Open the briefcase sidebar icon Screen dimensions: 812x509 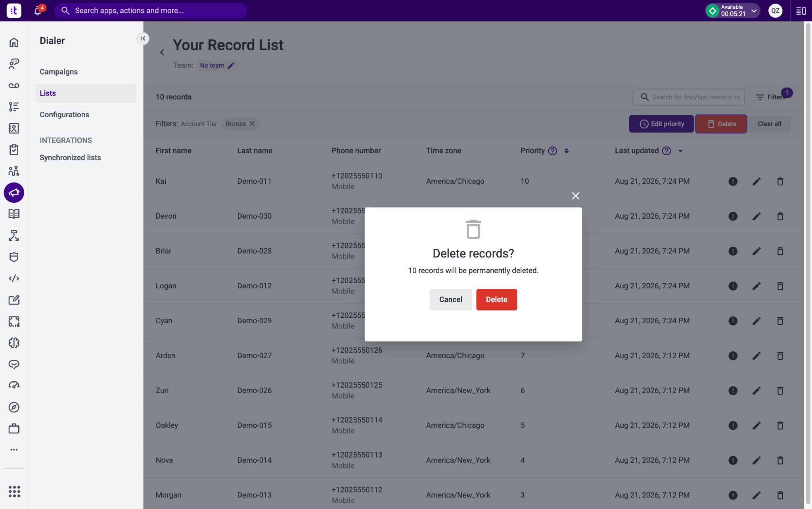tap(14, 429)
